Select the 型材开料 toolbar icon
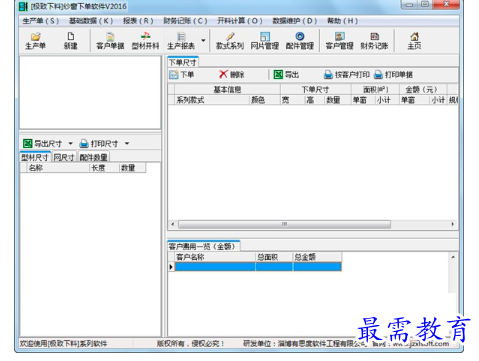Viewport: 479px width, 361px height. 145,41
